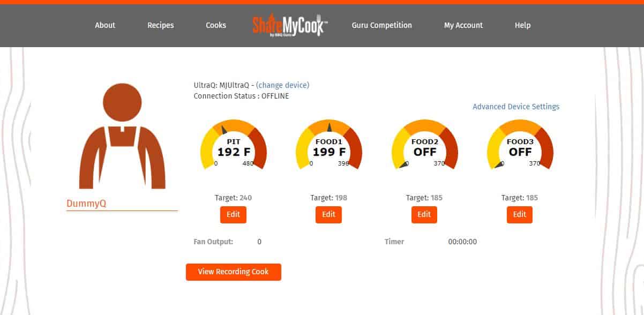The height and width of the screenshot is (315, 644).
Task: Click the FOOD3 Target: 185 text
Action: click(x=520, y=198)
